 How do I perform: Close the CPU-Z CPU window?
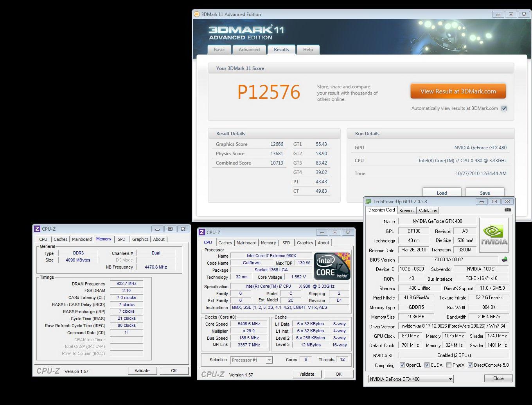click(348, 232)
